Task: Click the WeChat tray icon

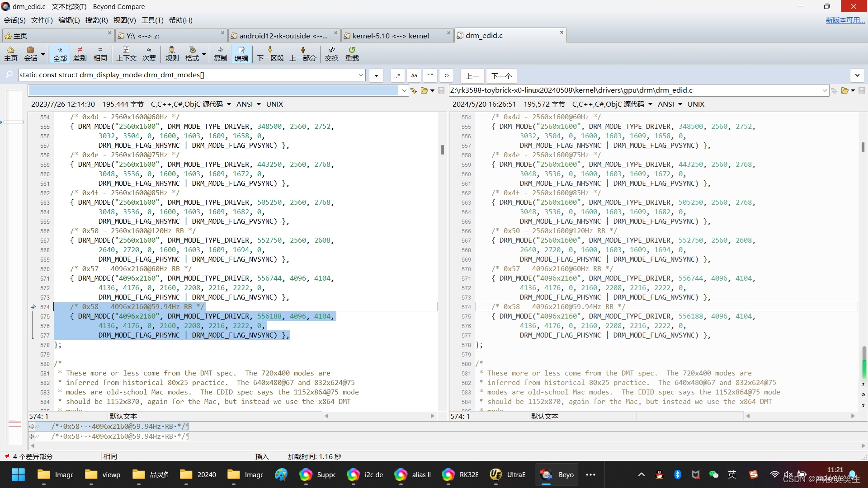Action: point(714,474)
